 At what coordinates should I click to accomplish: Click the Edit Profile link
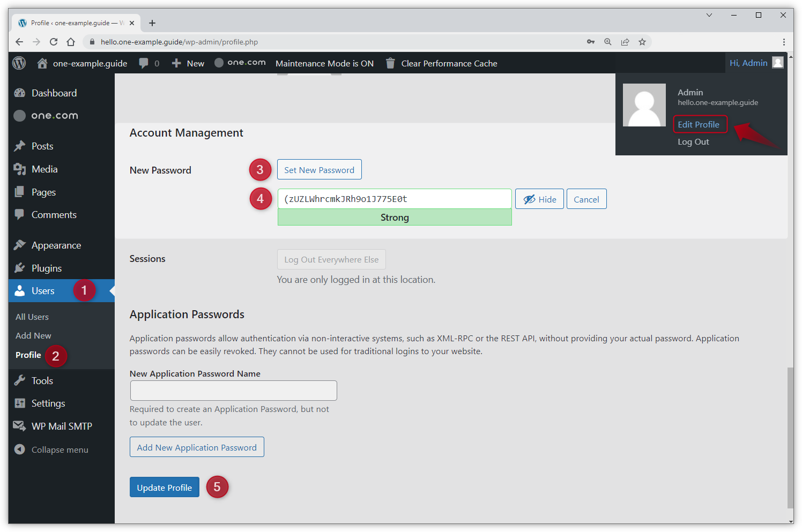(699, 124)
